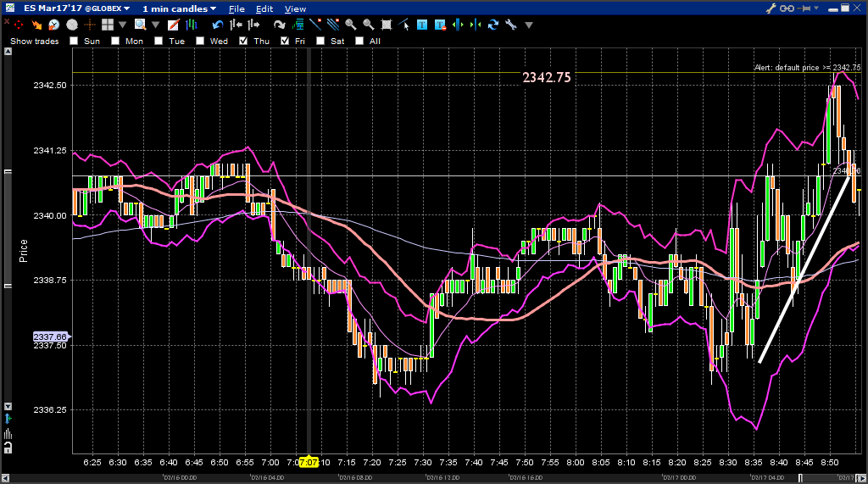868x484 pixels.
Task: Click the lock icon at lower left
Action: tap(8, 448)
